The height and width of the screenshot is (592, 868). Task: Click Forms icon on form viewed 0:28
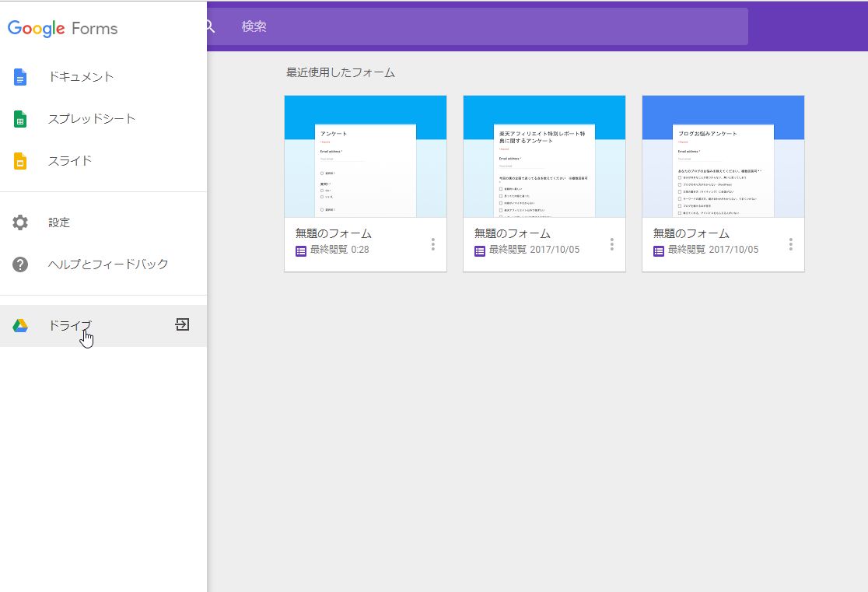tap(300, 250)
